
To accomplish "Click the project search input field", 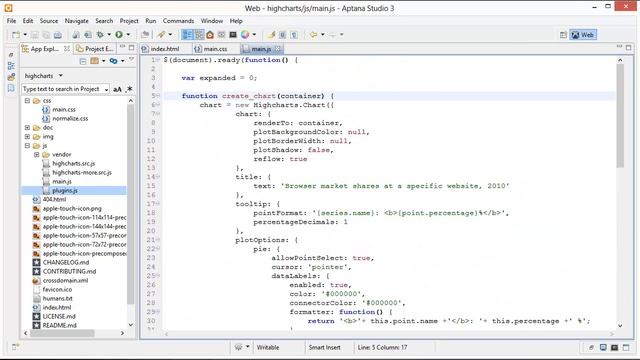I will [62, 89].
